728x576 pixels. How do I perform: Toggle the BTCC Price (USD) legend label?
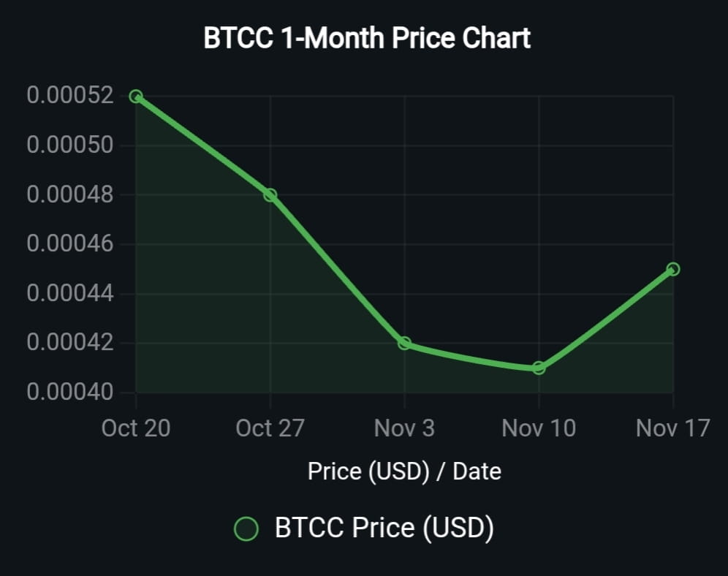384,528
